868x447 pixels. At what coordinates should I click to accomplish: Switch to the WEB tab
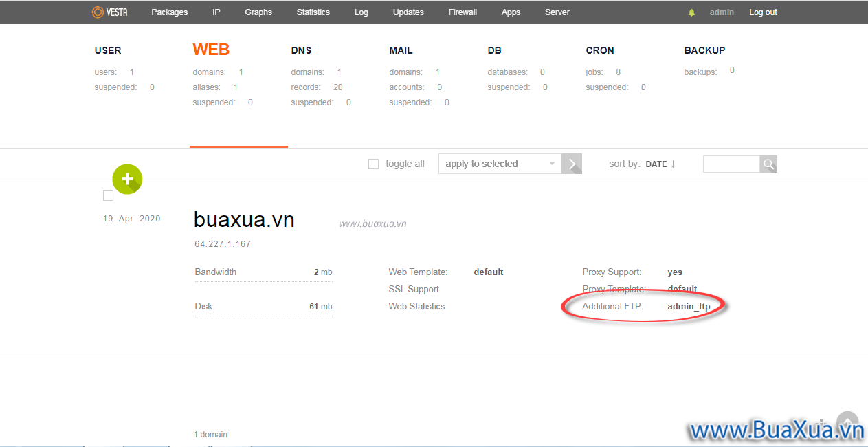click(x=211, y=50)
